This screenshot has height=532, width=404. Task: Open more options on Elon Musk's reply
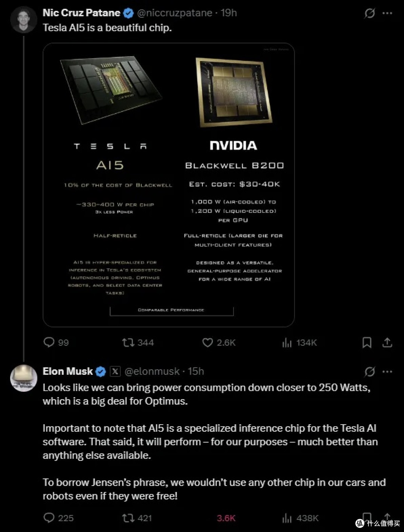(387, 372)
